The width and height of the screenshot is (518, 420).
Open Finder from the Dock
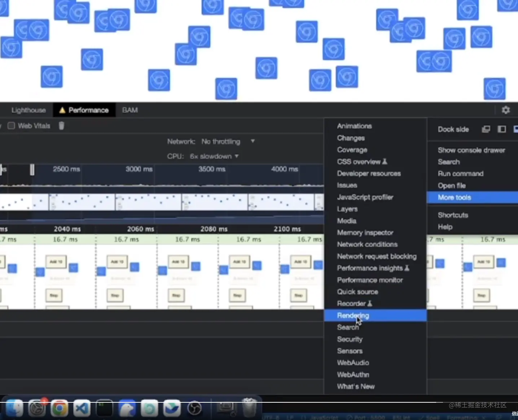15,408
